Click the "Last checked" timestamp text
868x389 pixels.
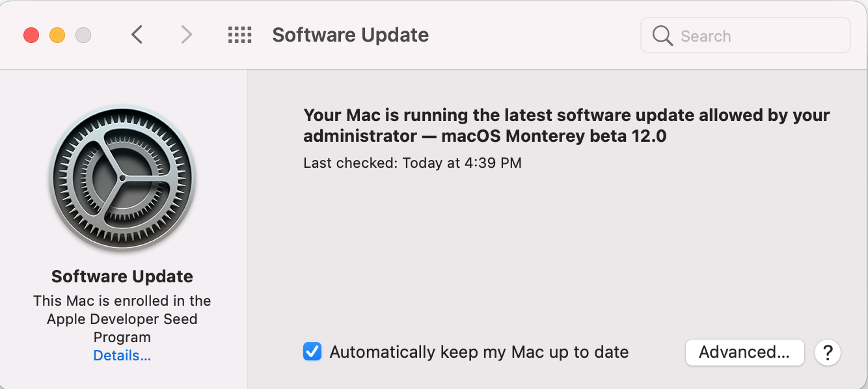(x=413, y=163)
